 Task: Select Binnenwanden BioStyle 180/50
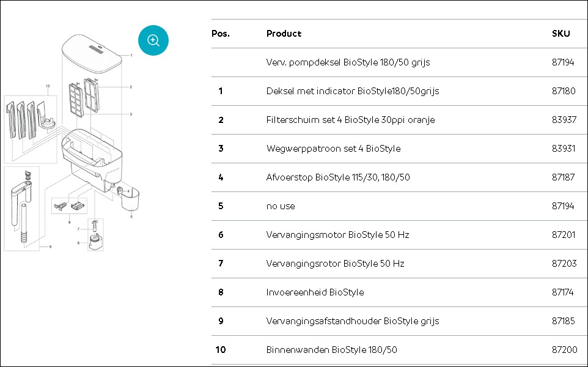point(331,350)
